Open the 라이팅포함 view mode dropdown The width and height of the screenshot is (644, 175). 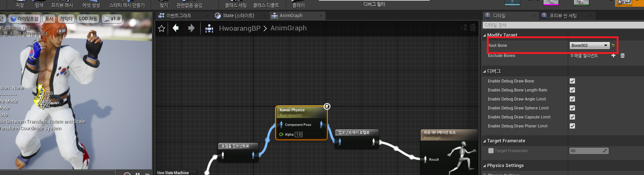[24, 19]
